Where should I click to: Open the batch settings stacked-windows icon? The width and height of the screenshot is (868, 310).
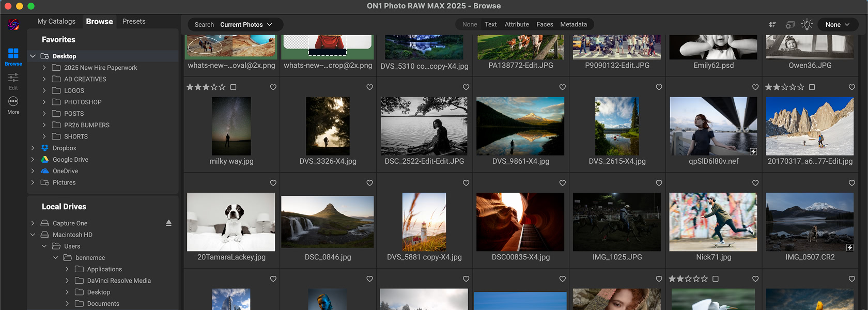coord(790,25)
